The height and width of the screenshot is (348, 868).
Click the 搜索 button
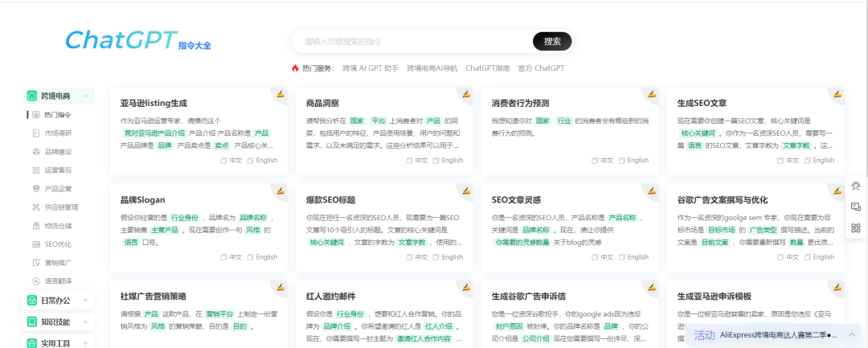[552, 42]
